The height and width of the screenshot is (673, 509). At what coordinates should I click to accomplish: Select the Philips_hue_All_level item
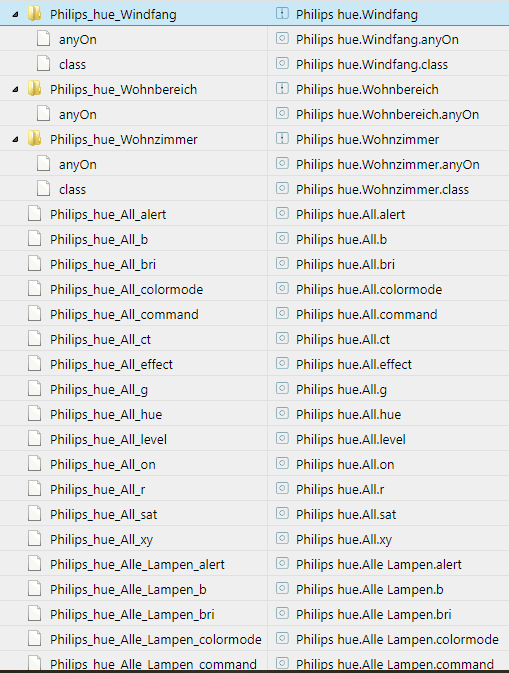pyautogui.click(x=109, y=440)
